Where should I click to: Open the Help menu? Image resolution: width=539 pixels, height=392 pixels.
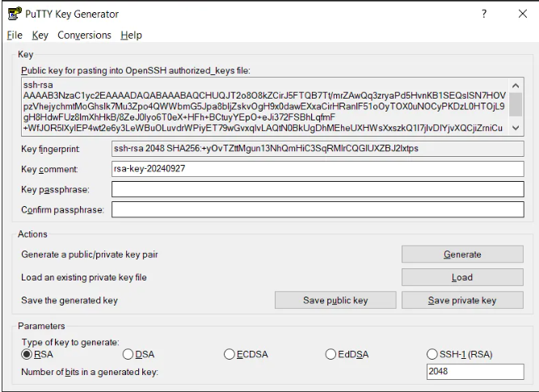tap(131, 35)
